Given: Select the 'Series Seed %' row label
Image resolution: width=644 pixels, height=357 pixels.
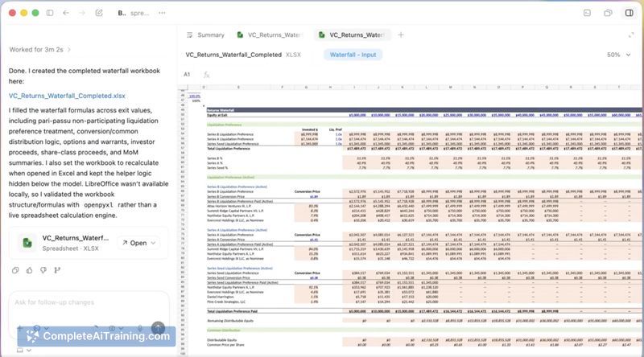Looking at the screenshot, I should (217, 168).
